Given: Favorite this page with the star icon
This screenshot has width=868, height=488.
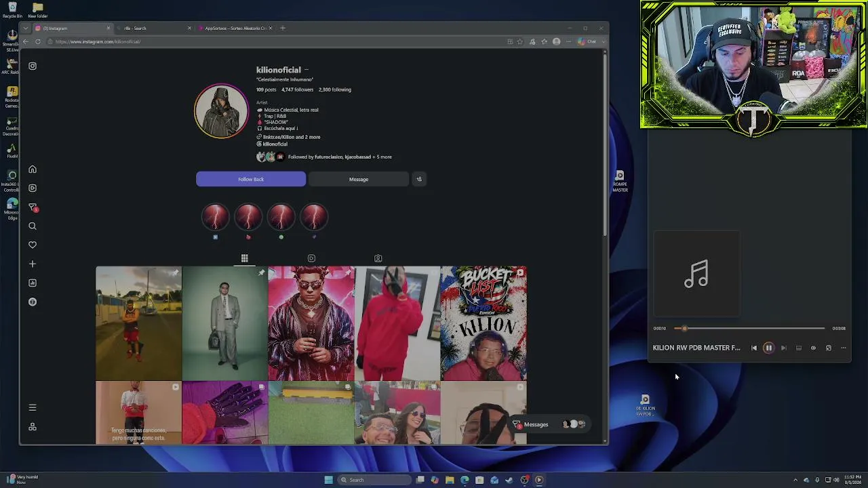Looking at the screenshot, I should point(520,41).
